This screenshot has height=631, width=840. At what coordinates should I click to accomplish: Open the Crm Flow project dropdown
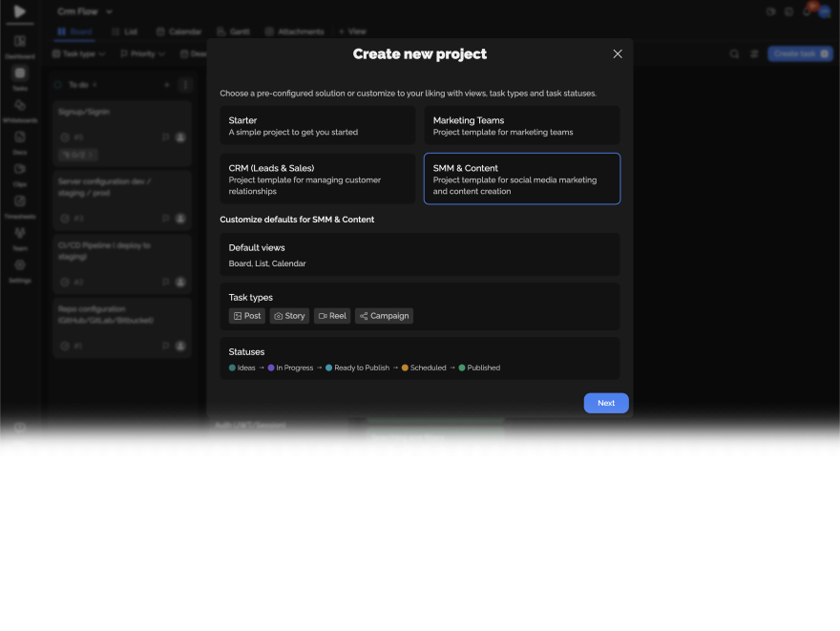(84, 11)
